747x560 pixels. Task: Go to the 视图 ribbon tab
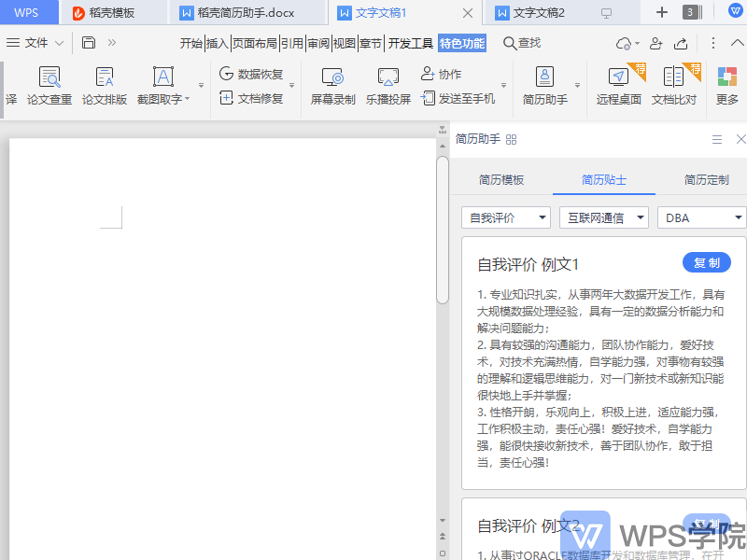[345, 43]
